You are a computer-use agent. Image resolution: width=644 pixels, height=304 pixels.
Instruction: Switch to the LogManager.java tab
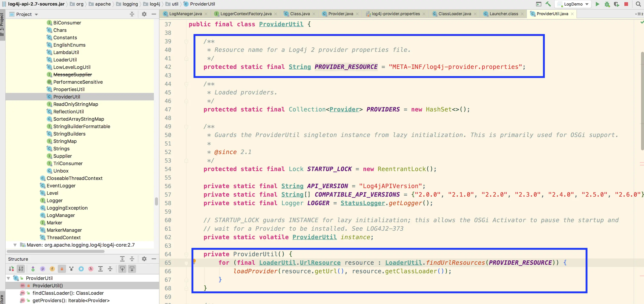pyautogui.click(x=185, y=14)
